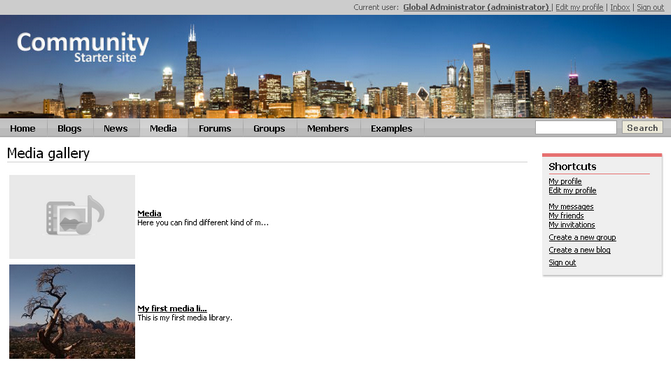
Task: Open the Inbox link
Action: pos(620,7)
